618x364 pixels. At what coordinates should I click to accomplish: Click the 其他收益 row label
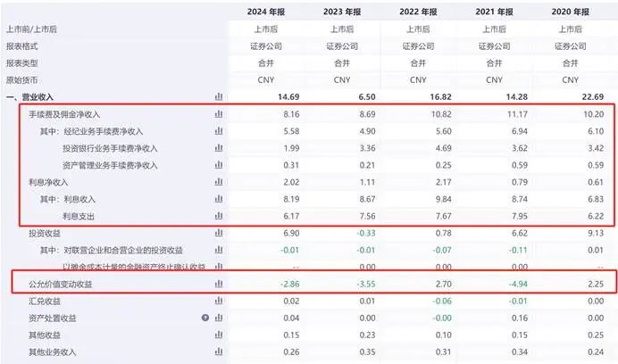(x=44, y=335)
